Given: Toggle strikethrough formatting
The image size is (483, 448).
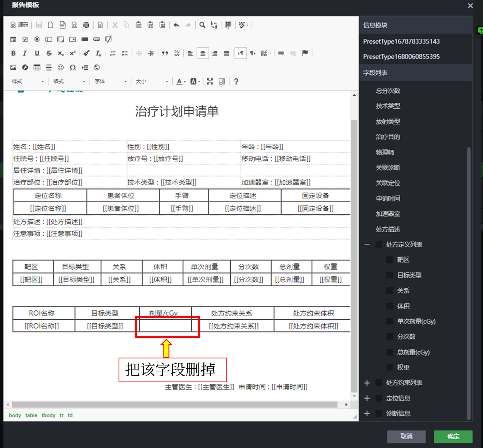Looking at the screenshot, I should click(x=49, y=53).
